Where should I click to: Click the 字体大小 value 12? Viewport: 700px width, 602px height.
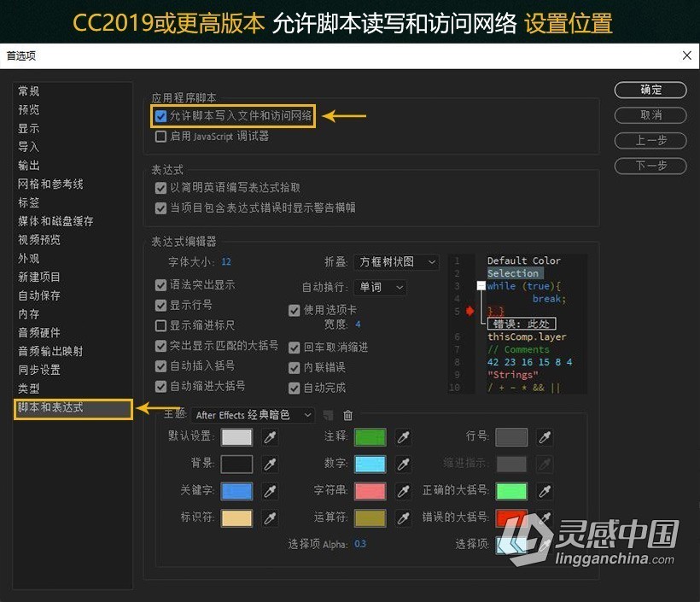pos(226,261)
